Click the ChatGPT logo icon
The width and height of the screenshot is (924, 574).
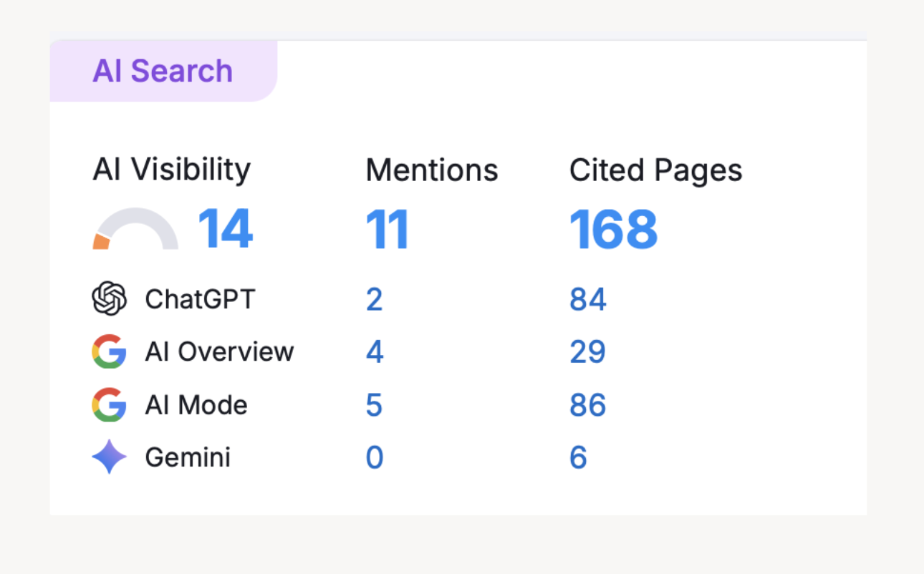click(x=110, y=298)
